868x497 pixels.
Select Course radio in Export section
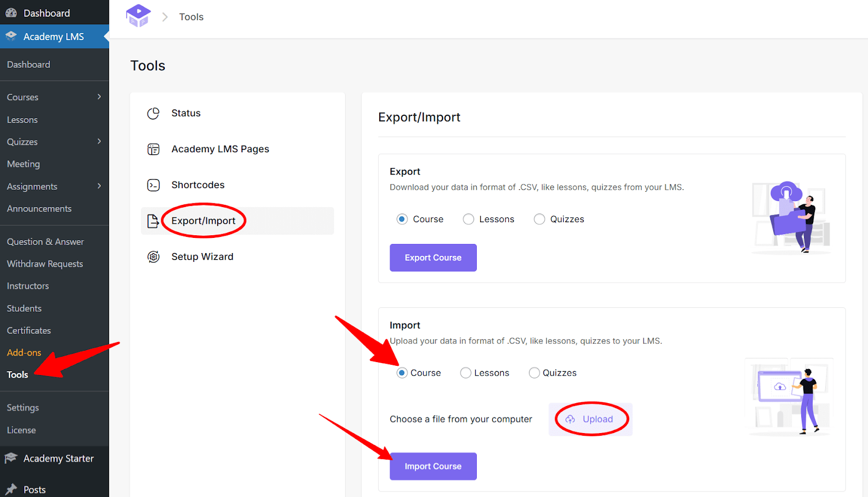pos(401,219)
